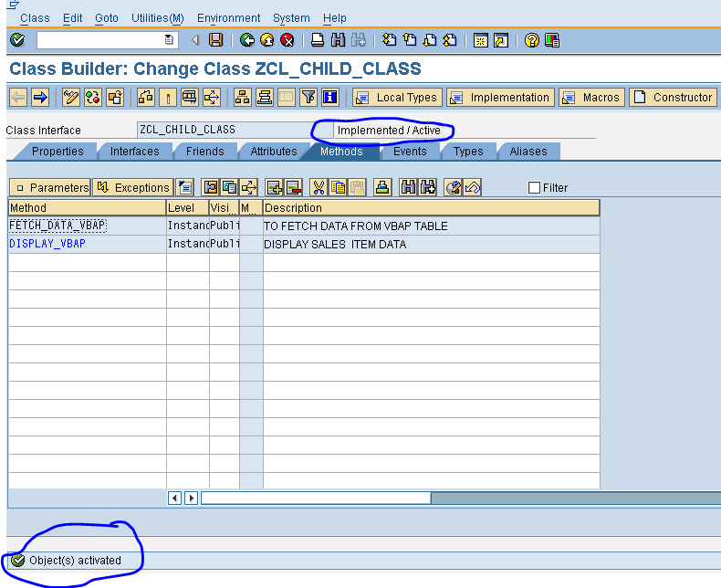Click the Constructor button
The width and height of the screenshot is (721, 588).
point(674,98)
